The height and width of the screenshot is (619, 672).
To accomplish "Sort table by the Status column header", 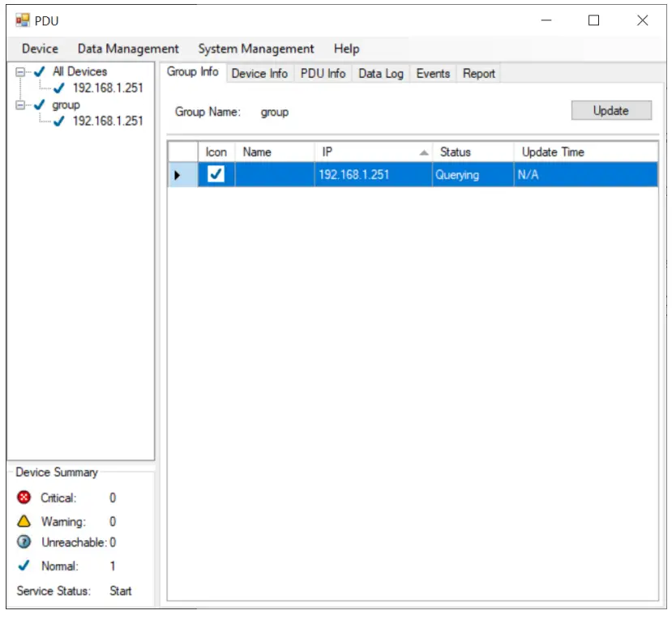I will coord(473,152).
